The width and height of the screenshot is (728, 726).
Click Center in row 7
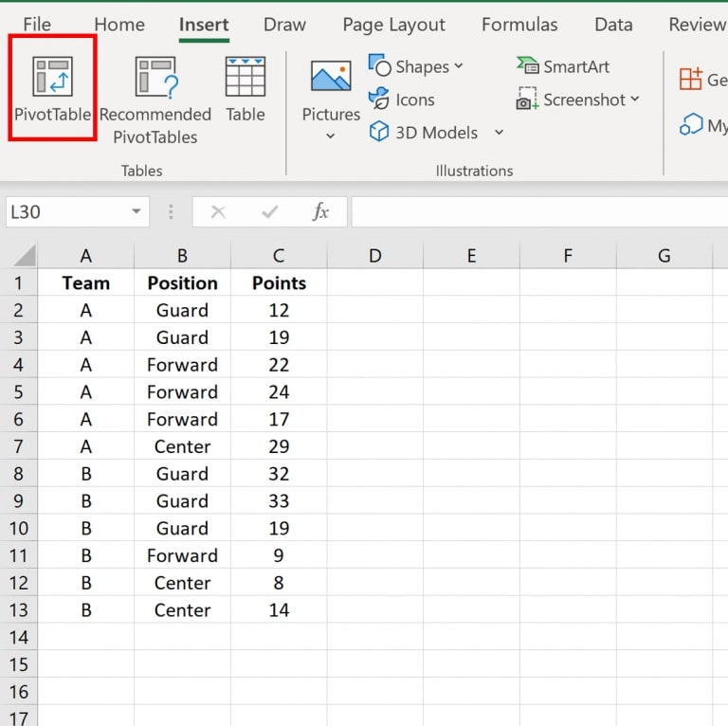coord(182,446)
